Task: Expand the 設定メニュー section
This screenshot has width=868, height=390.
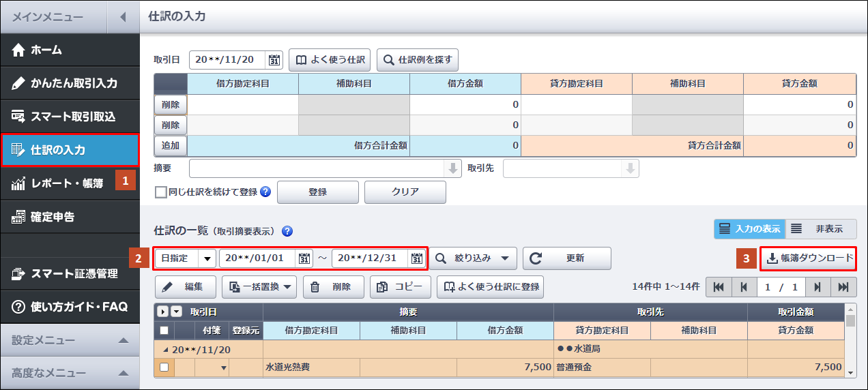Action: coord(70,340)
